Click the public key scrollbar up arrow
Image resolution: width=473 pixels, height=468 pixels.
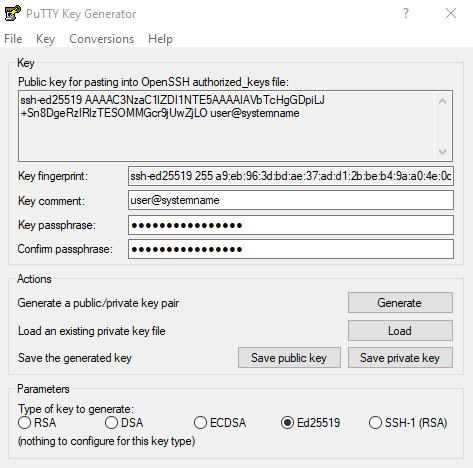click(x=442, y=101)
